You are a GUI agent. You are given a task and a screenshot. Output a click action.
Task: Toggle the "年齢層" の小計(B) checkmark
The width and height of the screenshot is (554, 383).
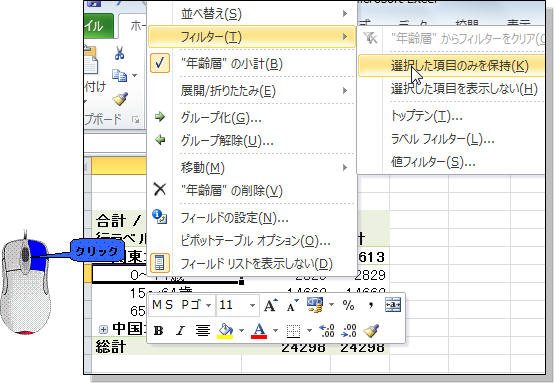252,64
